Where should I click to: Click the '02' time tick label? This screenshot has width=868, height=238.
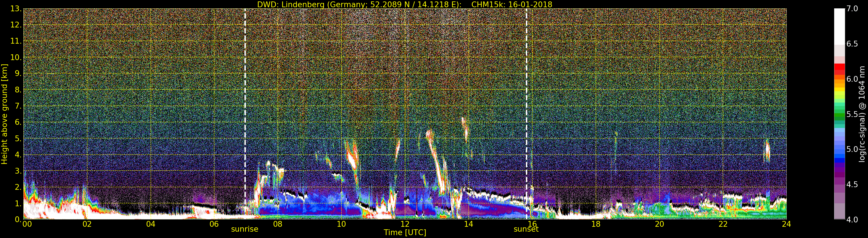(87, 224)
